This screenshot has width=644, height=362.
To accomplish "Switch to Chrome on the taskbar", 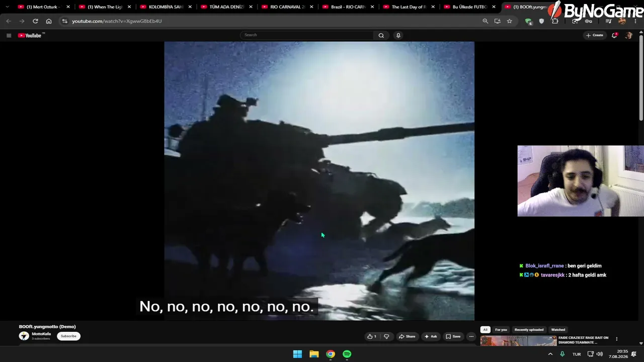I will 331,354.
